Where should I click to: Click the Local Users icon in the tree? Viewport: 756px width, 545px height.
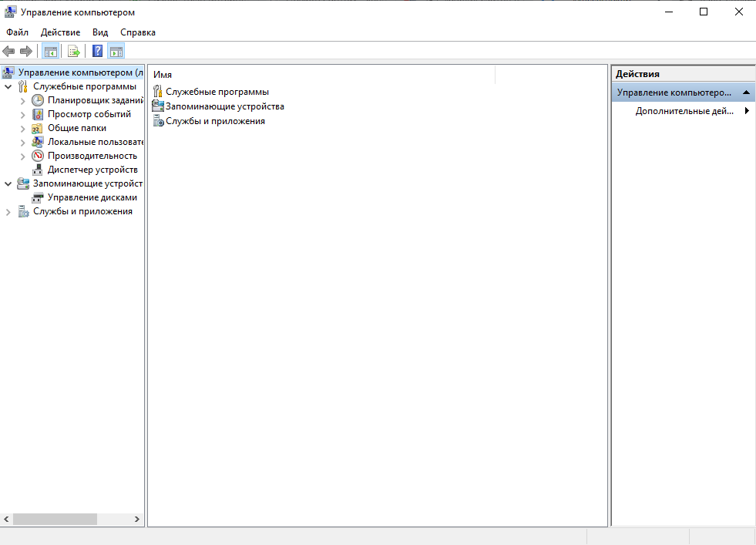[x=37, y=142]
